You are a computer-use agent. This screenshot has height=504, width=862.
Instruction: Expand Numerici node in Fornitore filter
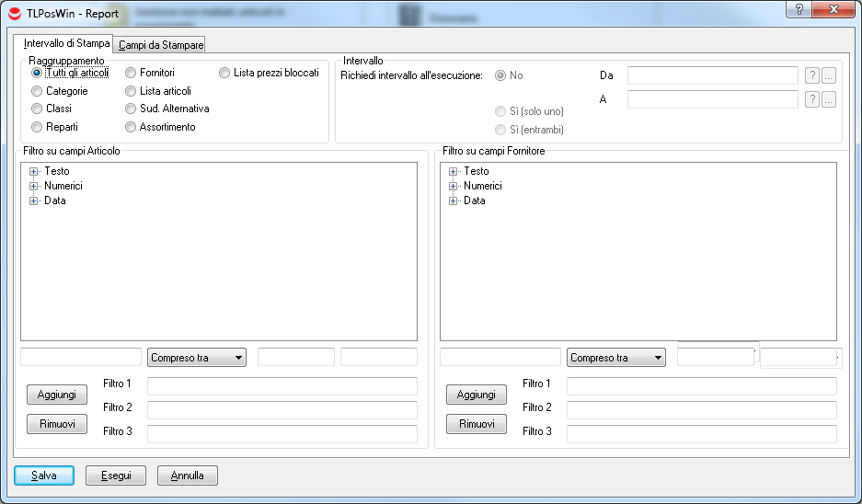point(454,186)
